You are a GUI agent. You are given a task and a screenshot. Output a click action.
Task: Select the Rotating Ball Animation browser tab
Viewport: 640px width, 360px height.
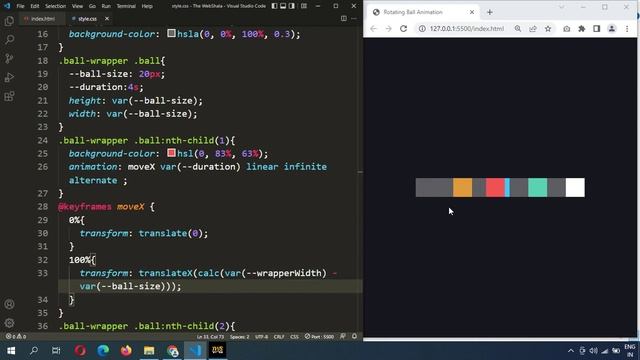(423, 12)
